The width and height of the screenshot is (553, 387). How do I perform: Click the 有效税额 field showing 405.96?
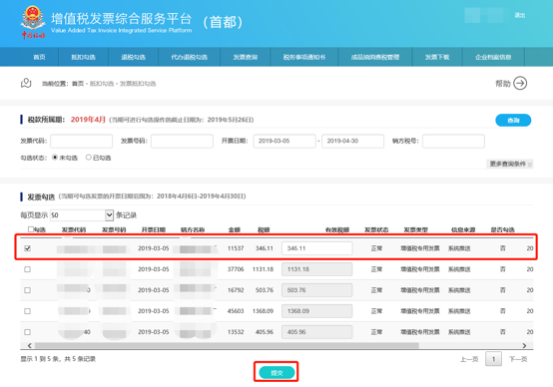pyautogui.click(x=317, y=332)
